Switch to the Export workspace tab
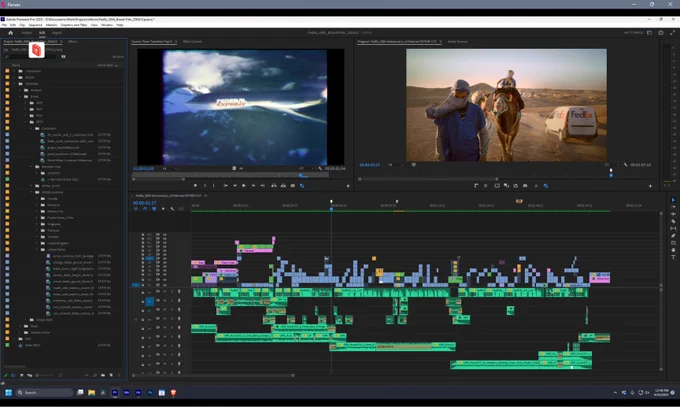This screenshot has width=680, height=407. click(x=57, y=33)
